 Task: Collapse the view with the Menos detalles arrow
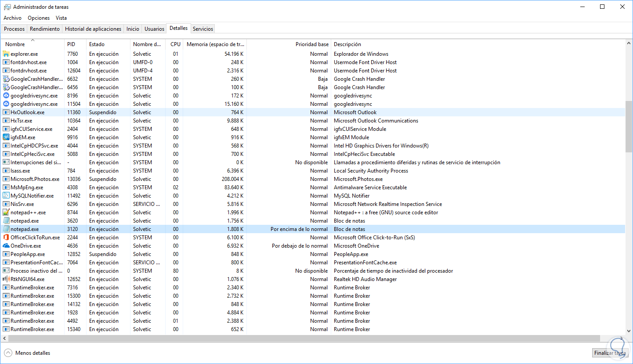tap(8, 353)
